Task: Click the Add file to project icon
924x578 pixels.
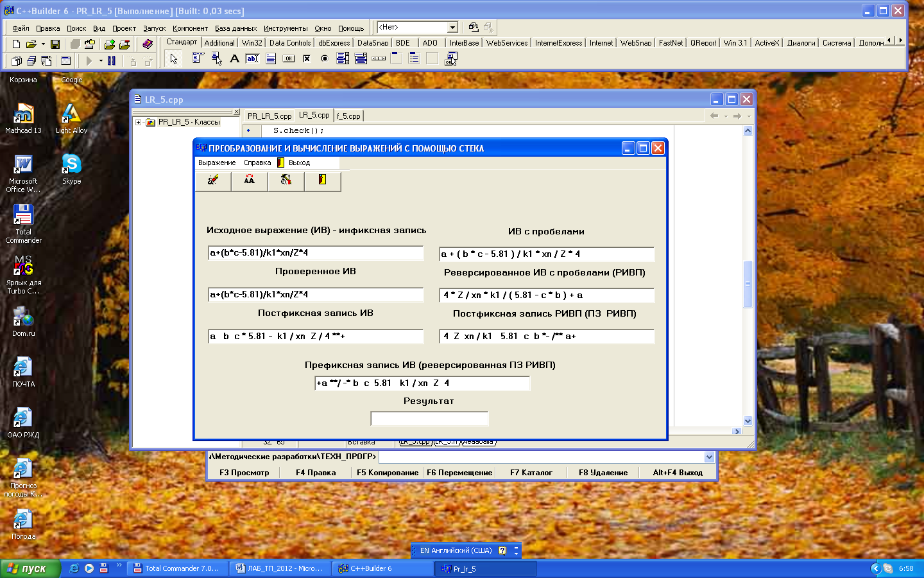Action: pos(110,44)
